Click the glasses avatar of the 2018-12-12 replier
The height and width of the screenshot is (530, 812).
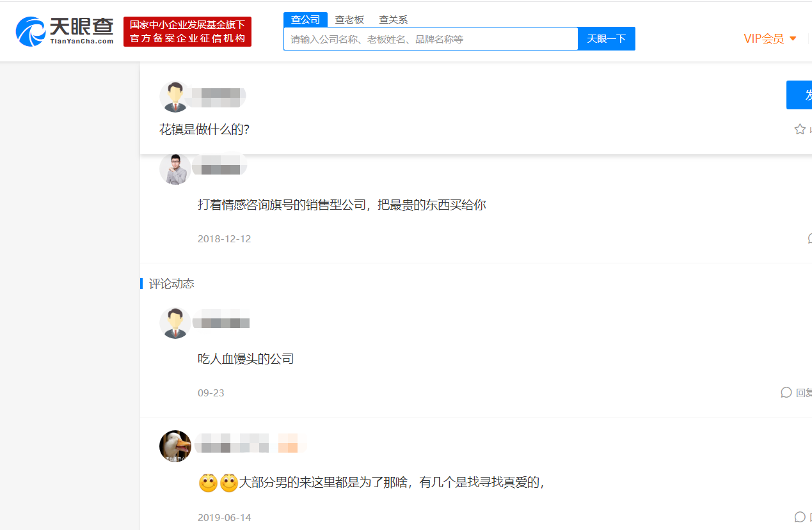click(x=175, y=169)
